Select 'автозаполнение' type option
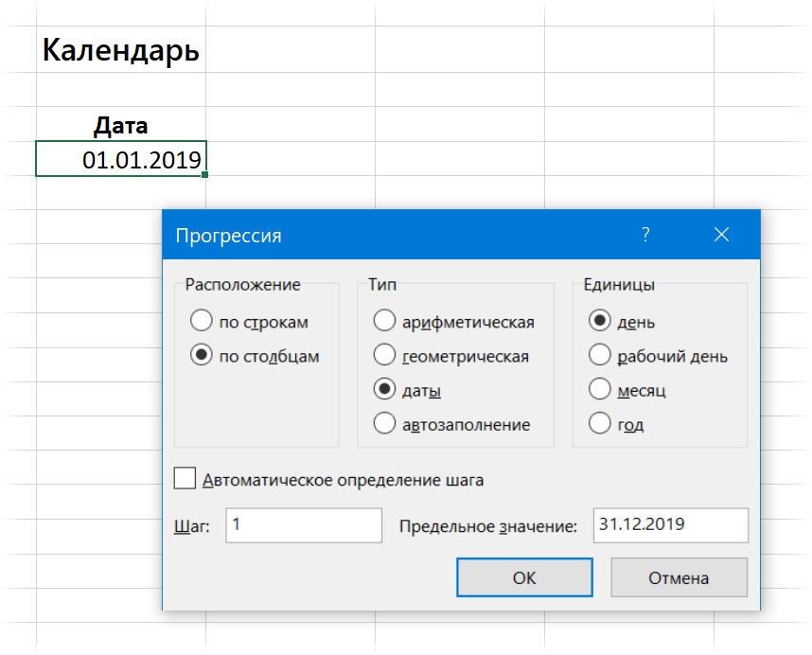Image resolution: width=812 pixels, height=655 pixels. coord(384,423)
